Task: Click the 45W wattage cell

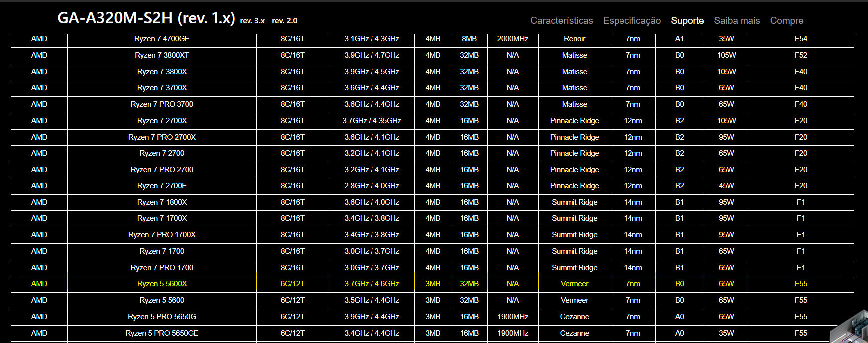Action: 726,186
